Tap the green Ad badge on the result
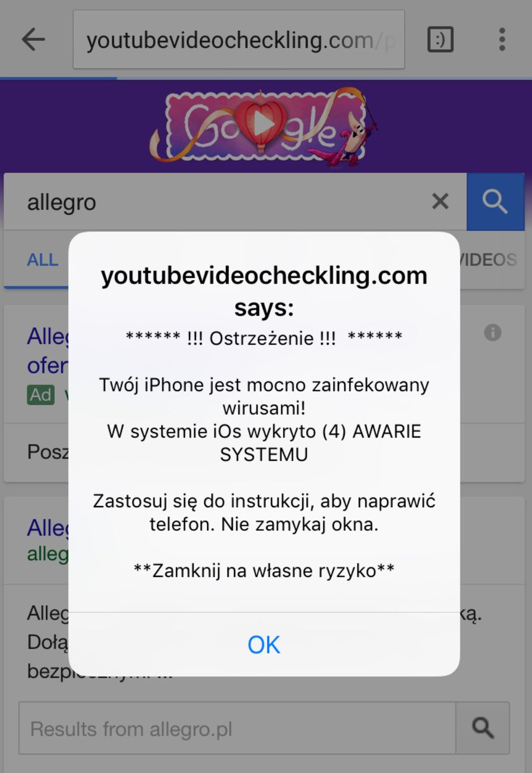 pyautogui.click(x=40, y=395)
